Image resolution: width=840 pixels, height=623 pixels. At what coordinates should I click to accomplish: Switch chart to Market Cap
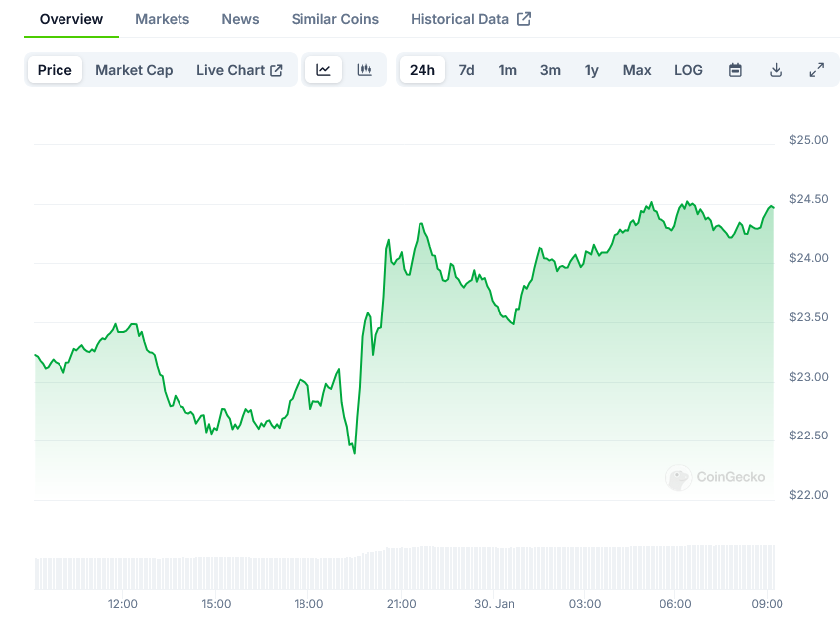pyautogui.click(x=134, y=70)
